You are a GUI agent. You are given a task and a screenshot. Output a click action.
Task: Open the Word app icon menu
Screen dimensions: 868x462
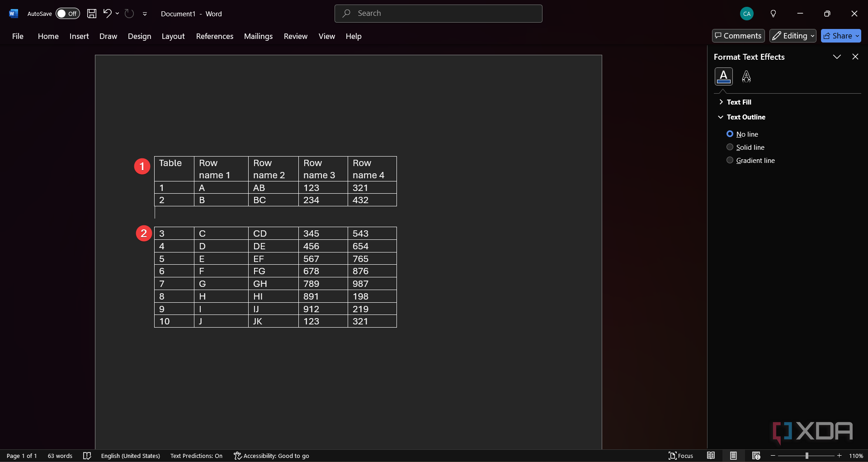[14, 14]
